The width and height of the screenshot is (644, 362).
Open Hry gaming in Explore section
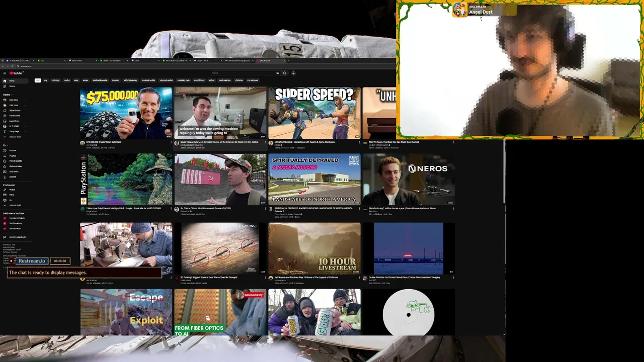click(14, 200)
